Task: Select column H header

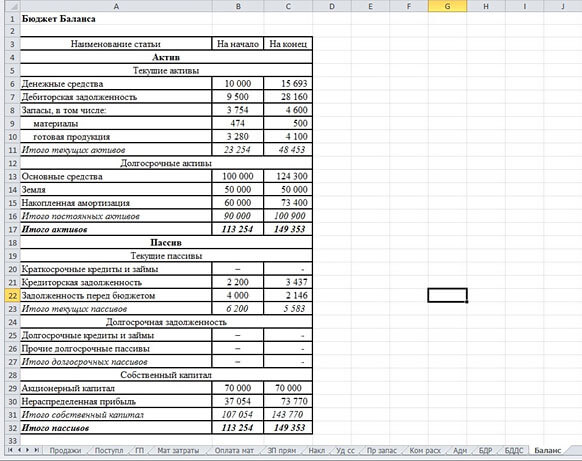Action: click(x=486, y=6)
